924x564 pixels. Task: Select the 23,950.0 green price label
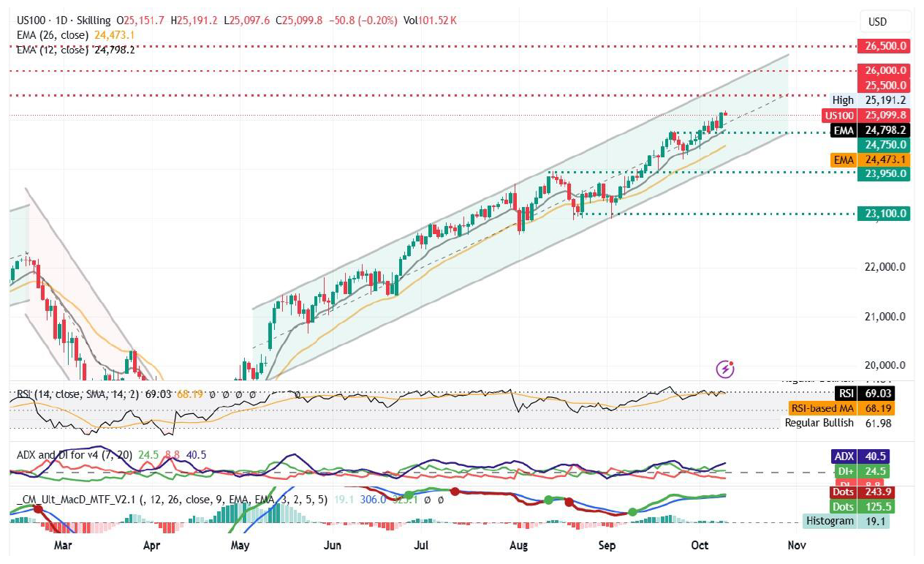(x=885, y=174)
